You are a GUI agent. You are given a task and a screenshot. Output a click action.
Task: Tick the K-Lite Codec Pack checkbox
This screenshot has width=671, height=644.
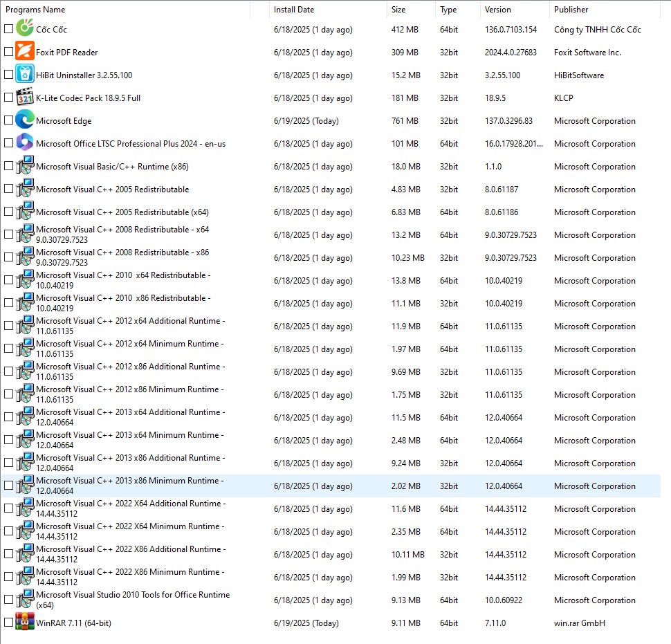(x=8, y=97)
